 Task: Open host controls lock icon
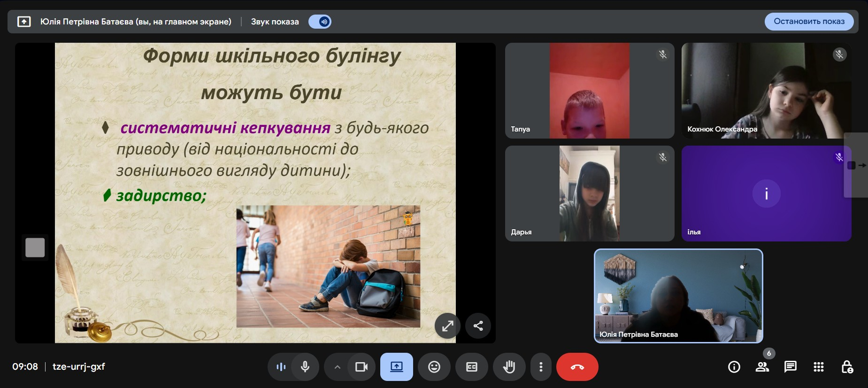tap(847, 367)
